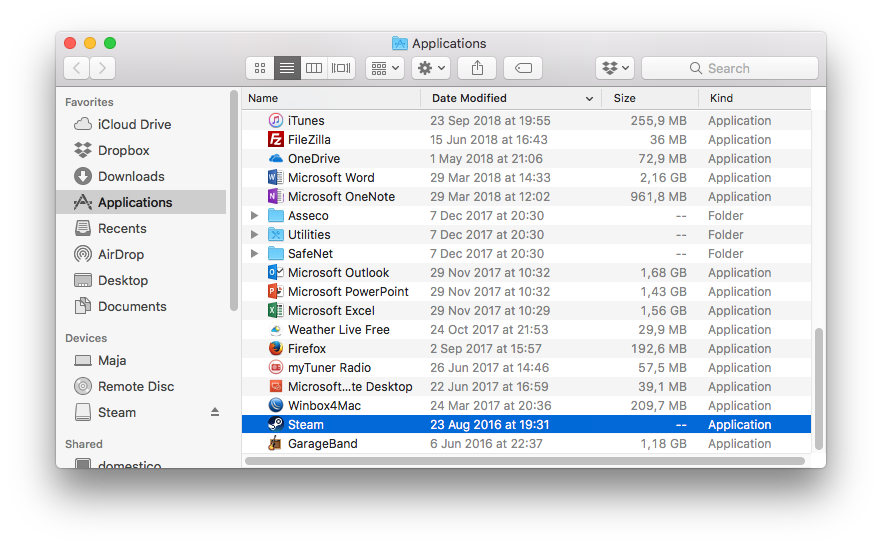Switch to icon view in toolbar
The height and width of the screenshot is (548, 882).
point(260,68)
